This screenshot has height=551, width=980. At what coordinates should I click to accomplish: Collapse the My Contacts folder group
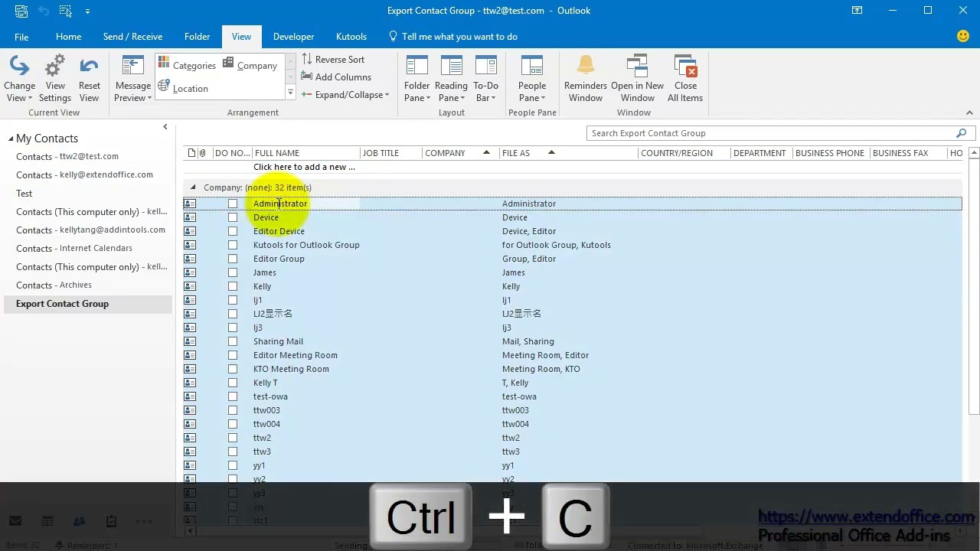11,139
